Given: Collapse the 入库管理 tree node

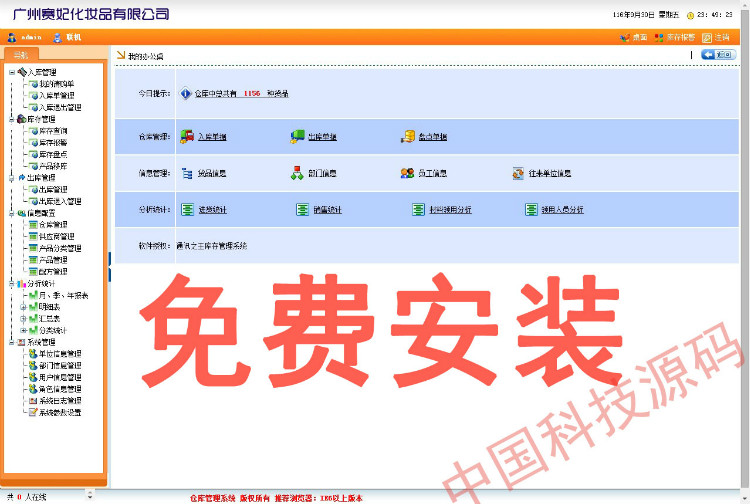Looking at the screenshot, I should [x=11, y=72].
